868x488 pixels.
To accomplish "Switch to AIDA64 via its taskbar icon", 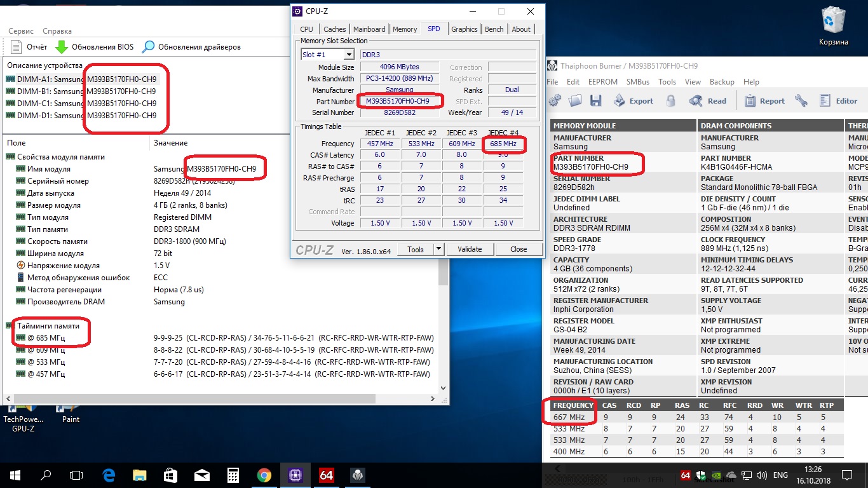I will [x=327, y=475].
